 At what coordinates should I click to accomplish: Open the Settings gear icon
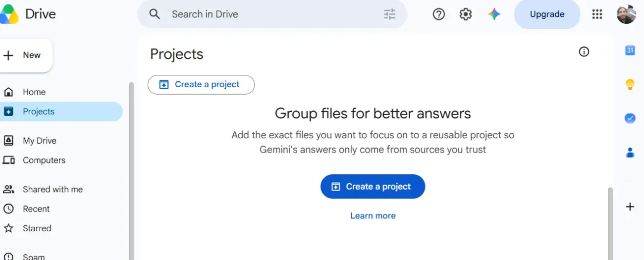tap(466, 14)
